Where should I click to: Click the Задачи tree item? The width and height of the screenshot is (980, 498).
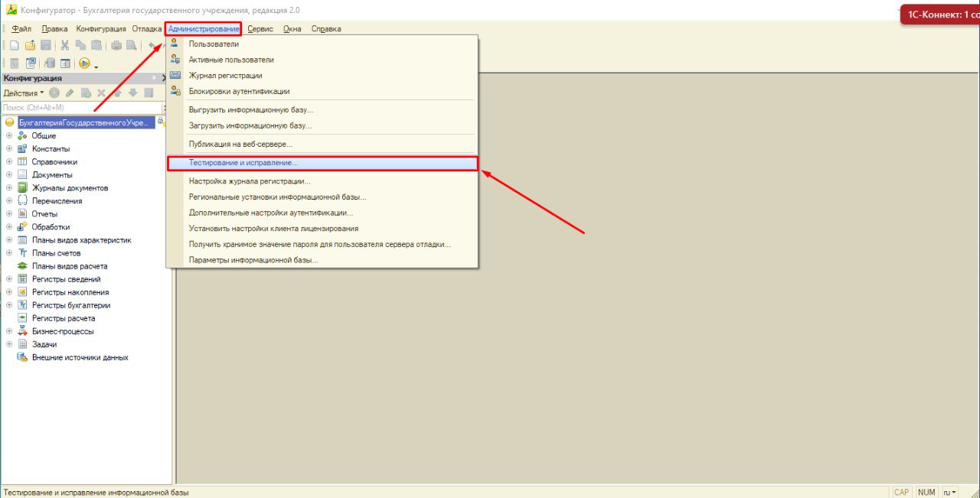pyautogui.click(x=44, y=344)
